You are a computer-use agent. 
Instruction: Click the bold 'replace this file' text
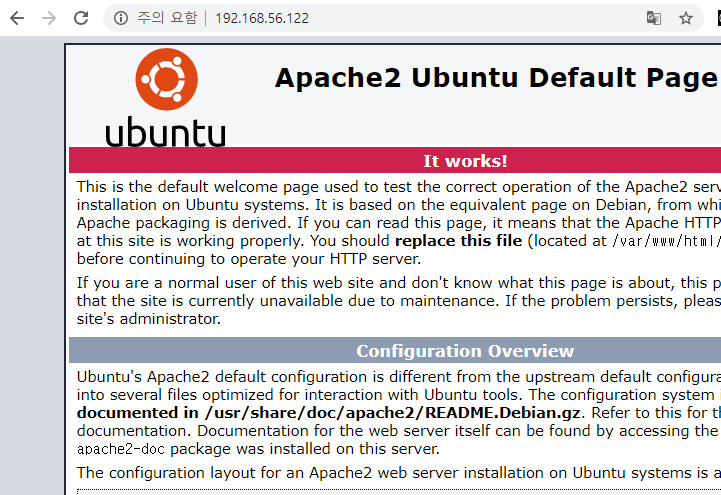(x=458, y=241)
